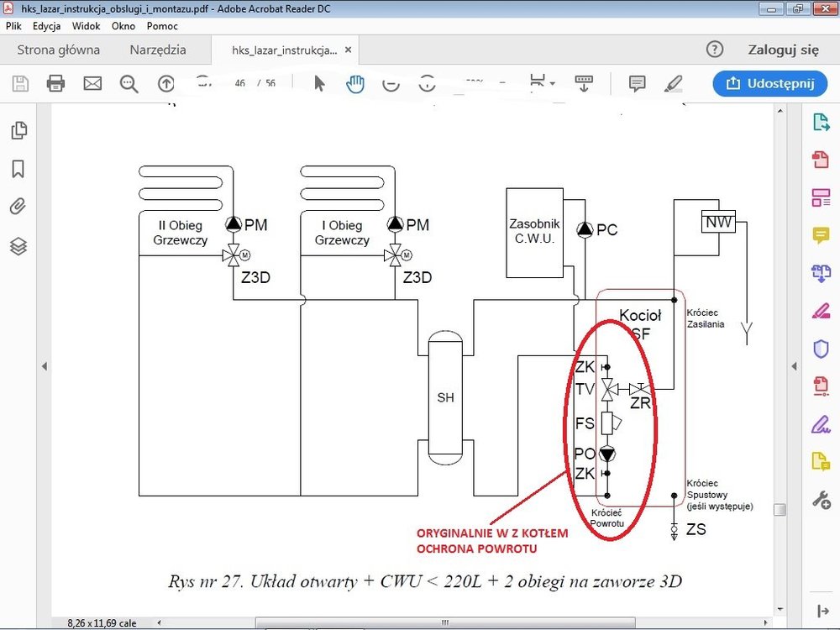Collapse the left navigation pane arrow

[44, 365]
